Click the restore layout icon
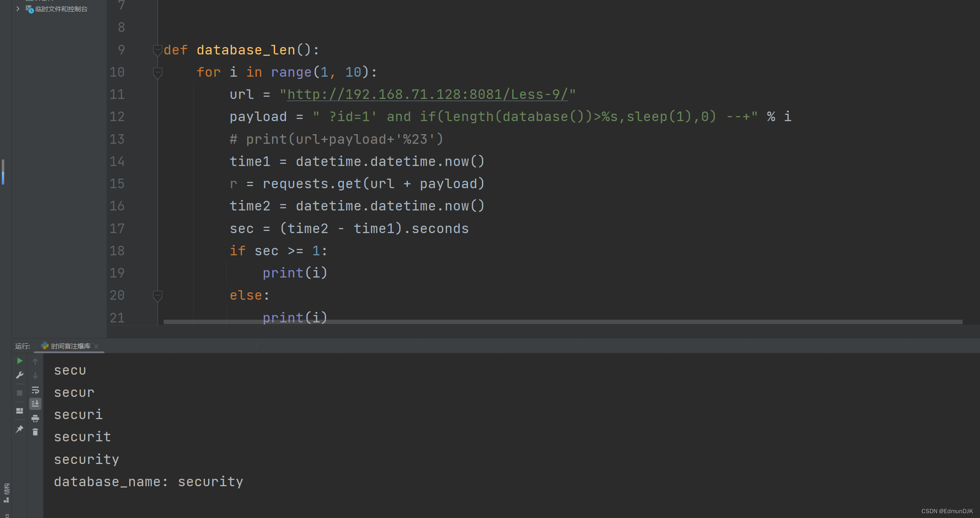980x518 pixels. [20, 411]
